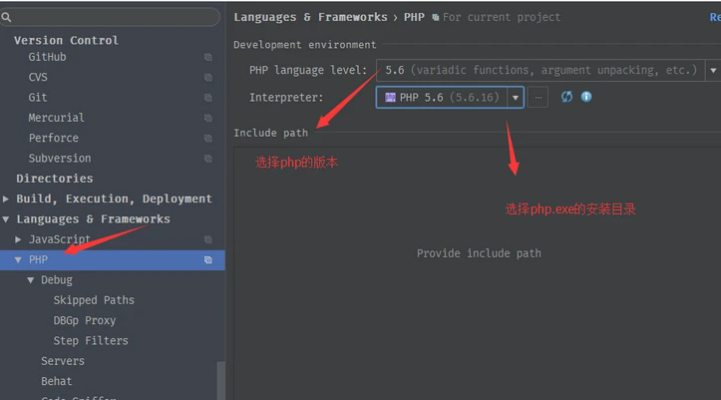Click the project-scope icon beside Mercurial

tap(208, 118)
